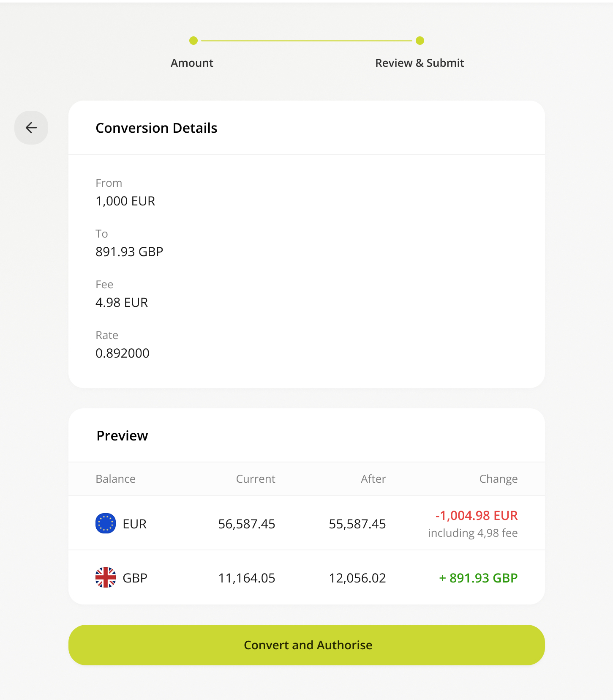
Task: Click the EUR flag icon
Action: 106,523
